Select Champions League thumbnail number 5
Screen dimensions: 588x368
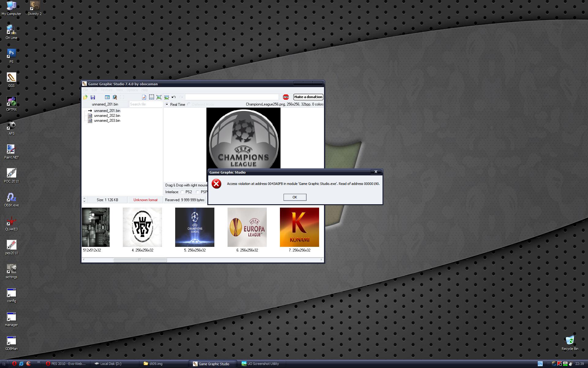pyautogui.click(x=195, y=227)
